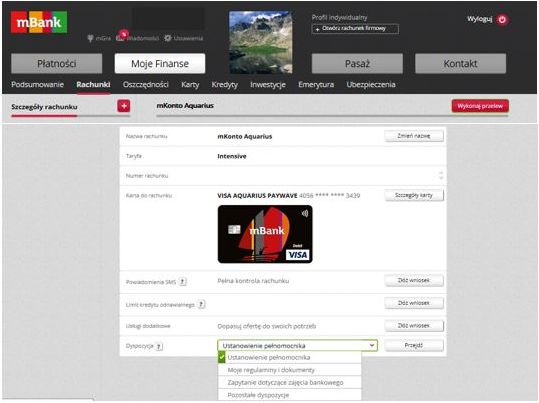Open help icon next to Dyspozycja
Viewport: 539px width, 403px height.
tap(159, 346)
